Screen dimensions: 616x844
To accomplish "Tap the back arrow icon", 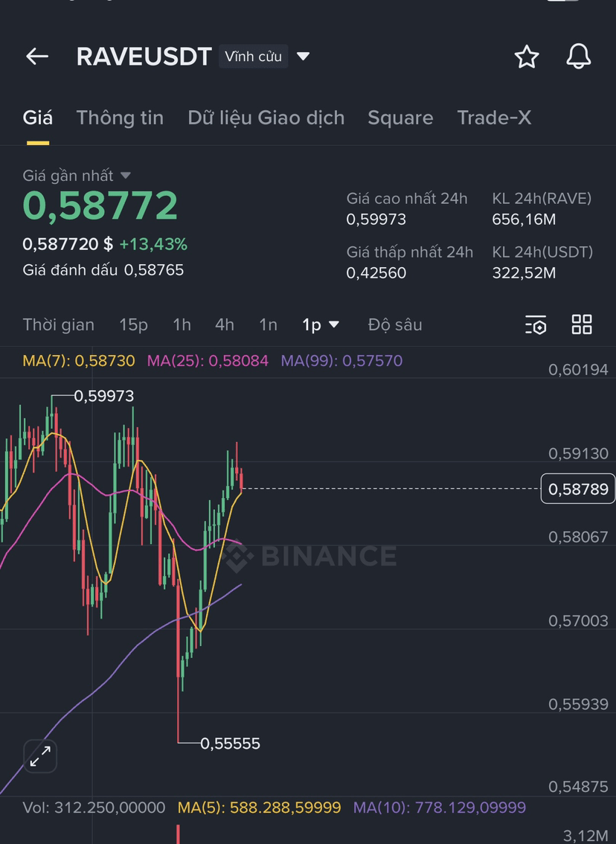I will click(37, 56).
